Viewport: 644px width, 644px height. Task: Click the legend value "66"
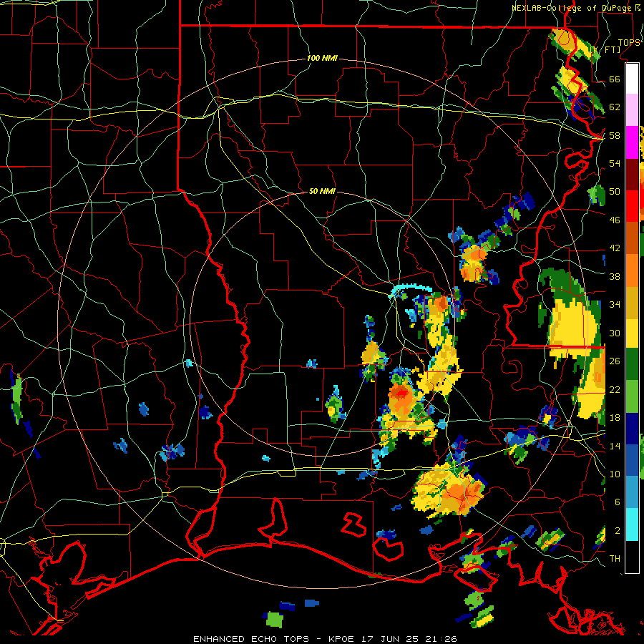(x=615, y=79)
